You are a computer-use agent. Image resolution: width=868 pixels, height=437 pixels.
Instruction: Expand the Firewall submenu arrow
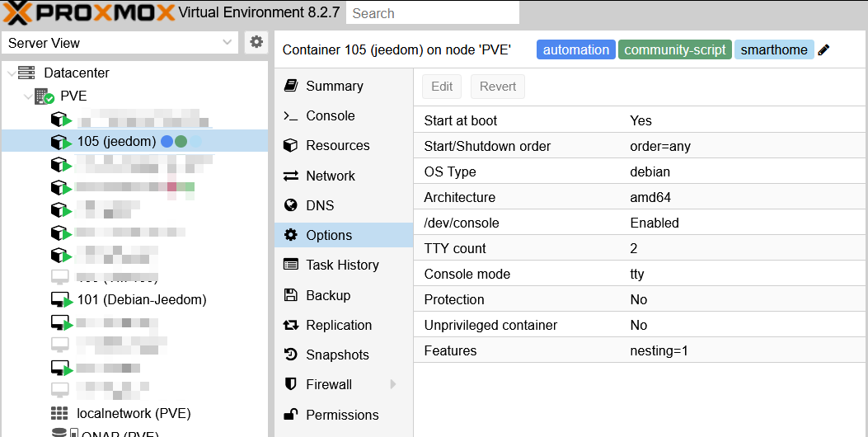pyautogui.click(x=393, y=384)
